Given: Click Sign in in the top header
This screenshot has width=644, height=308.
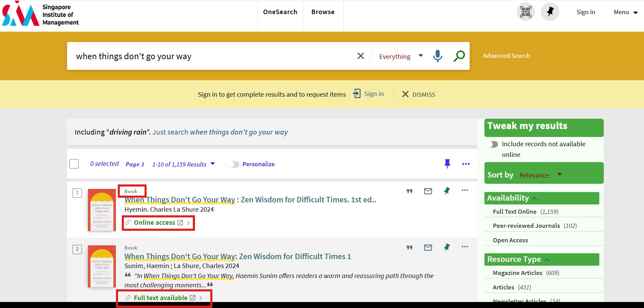Looking at the screenshot, I should click(586, 12).
